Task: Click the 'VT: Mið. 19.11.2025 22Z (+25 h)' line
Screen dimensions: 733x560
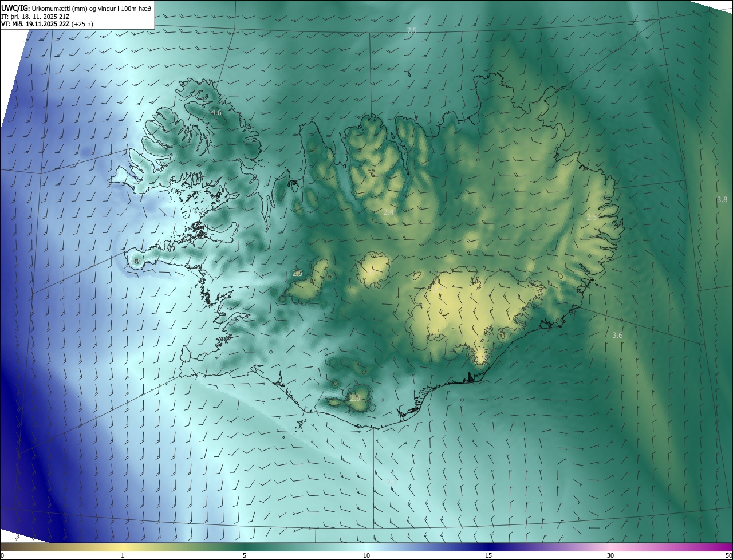Action: coord(48,25)
